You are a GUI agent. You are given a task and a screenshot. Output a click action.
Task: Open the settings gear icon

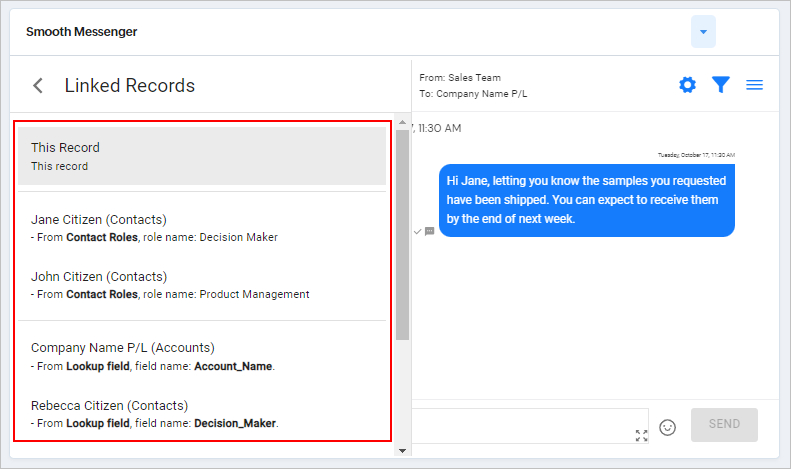[x=687, y=85]
